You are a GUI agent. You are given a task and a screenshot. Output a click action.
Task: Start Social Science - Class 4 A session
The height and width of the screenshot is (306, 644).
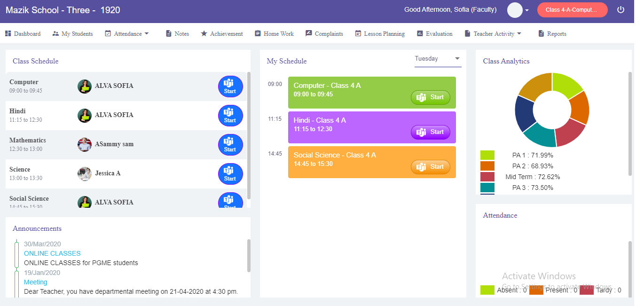[431, 167]
